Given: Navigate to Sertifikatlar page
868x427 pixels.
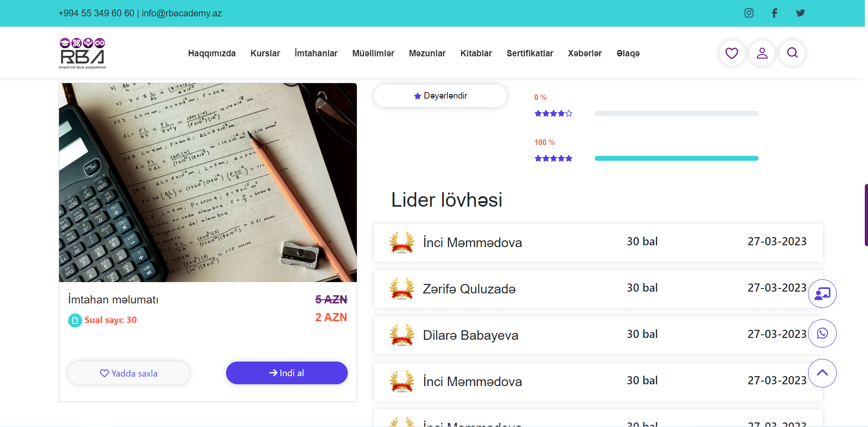Looking at the screenshot, I should pyautogui.click(x=530, y=53).
